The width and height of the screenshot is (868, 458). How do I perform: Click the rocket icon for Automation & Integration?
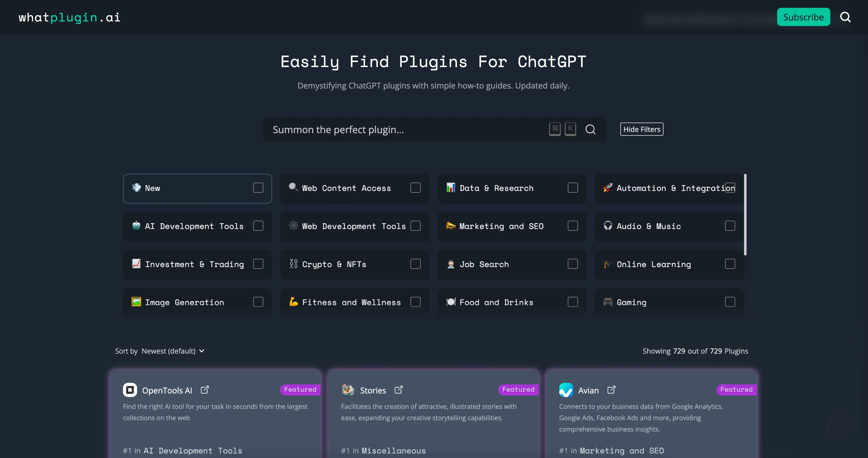pyautogui.click(x=607, y=188)
